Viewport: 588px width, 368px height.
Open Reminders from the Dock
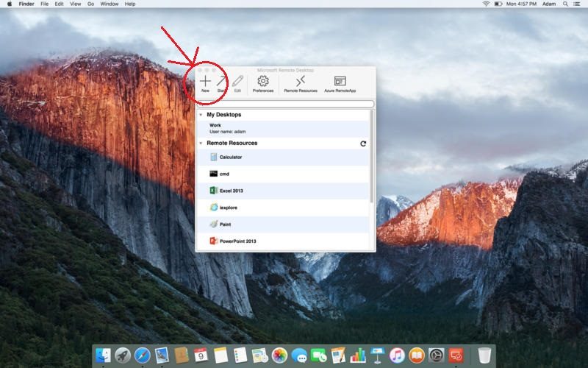[240, 355]
